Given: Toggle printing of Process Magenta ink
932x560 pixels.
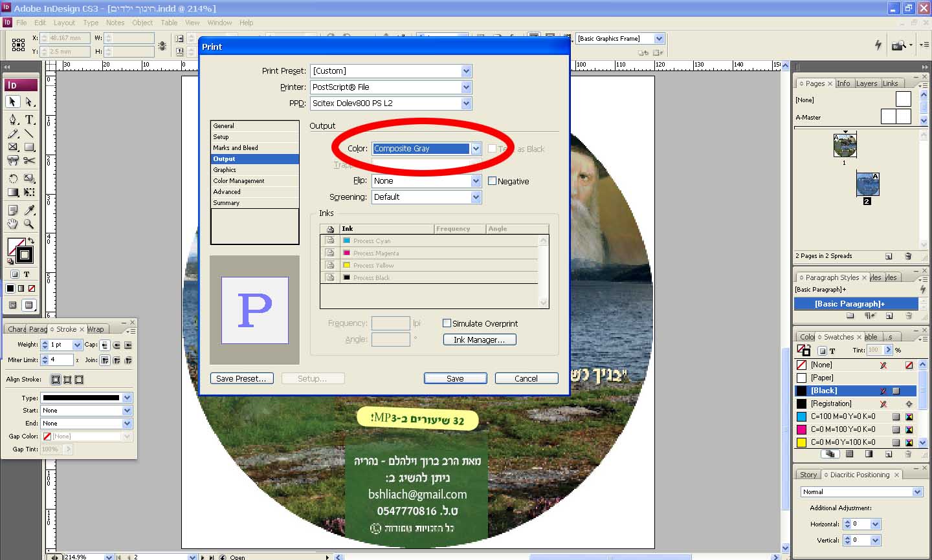Looking at the screenshot, I should [330, 253].
